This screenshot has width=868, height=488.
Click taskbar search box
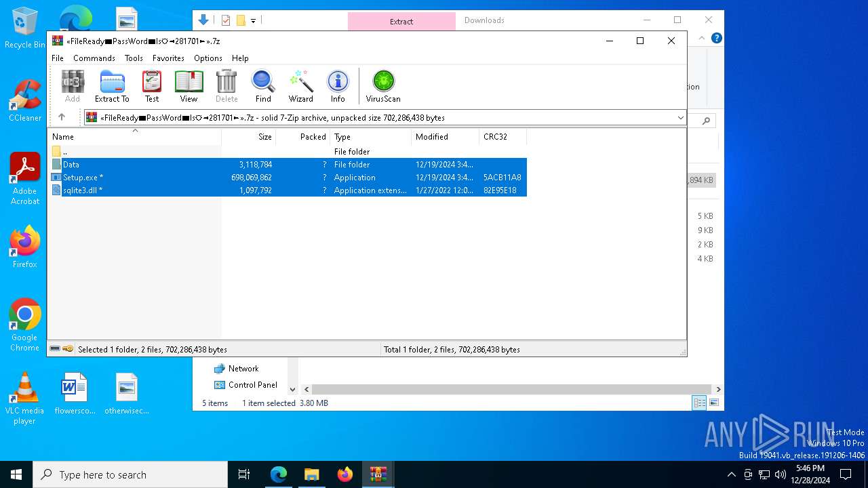(x=130, y=474)
